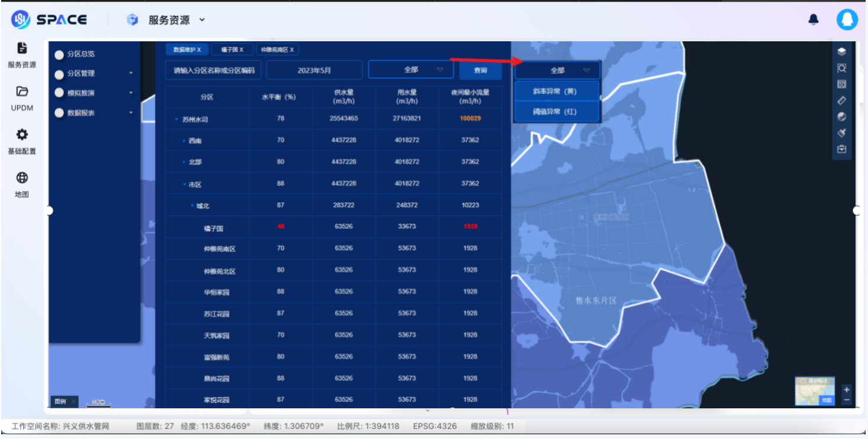The width and height of the screenshot is (868, 439).
Task: Open the toolbox briefcase icon
Action: (841, 149)
